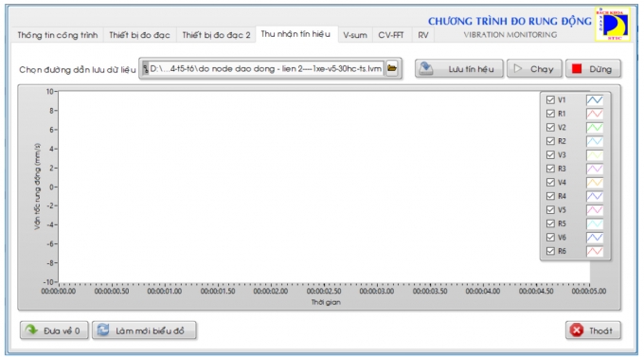
Task: Click the Bach Khoa logo image
Action: click(x=613, y=24)
